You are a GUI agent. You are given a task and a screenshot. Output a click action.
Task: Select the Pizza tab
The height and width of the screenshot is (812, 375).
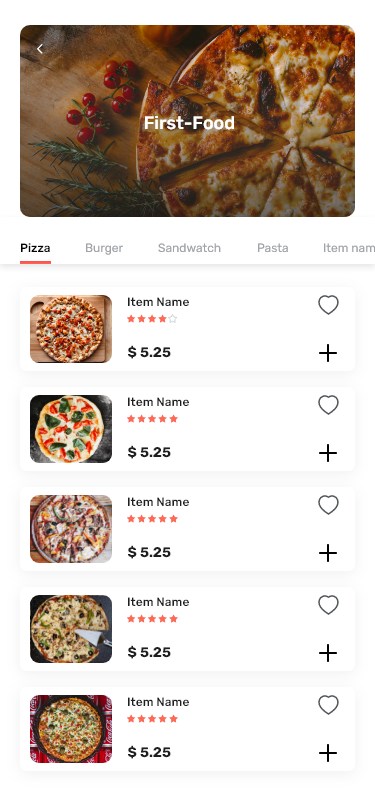pos(35,248)
